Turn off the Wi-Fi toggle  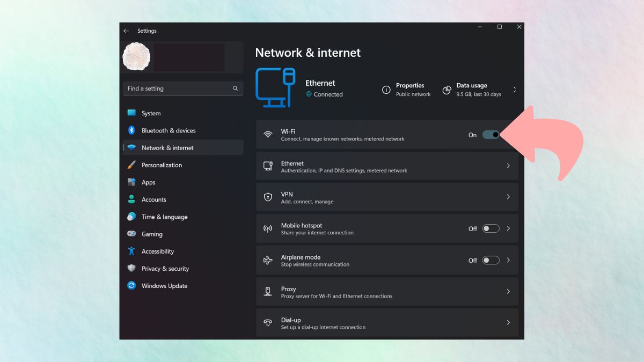[491, 135]
